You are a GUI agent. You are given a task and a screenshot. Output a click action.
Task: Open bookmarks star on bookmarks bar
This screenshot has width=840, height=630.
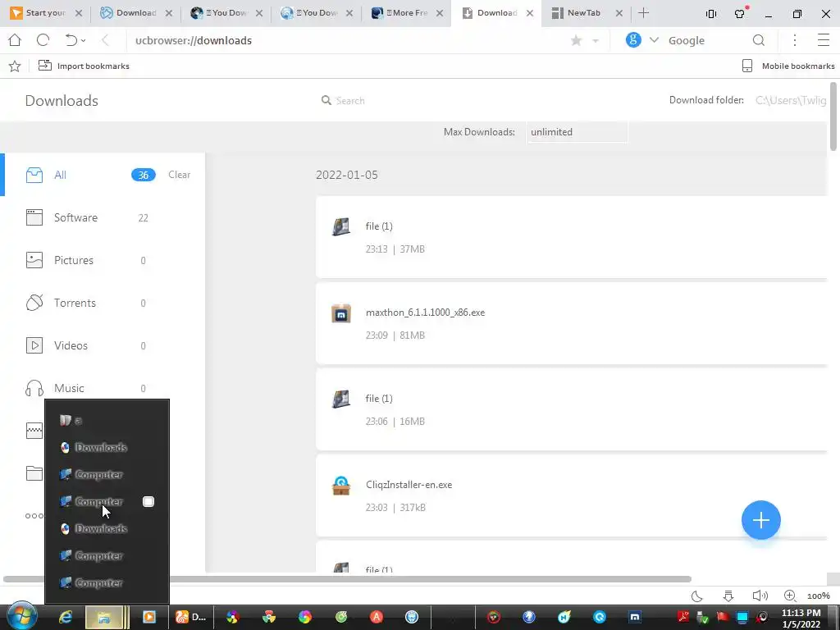[x=15, y=66]
